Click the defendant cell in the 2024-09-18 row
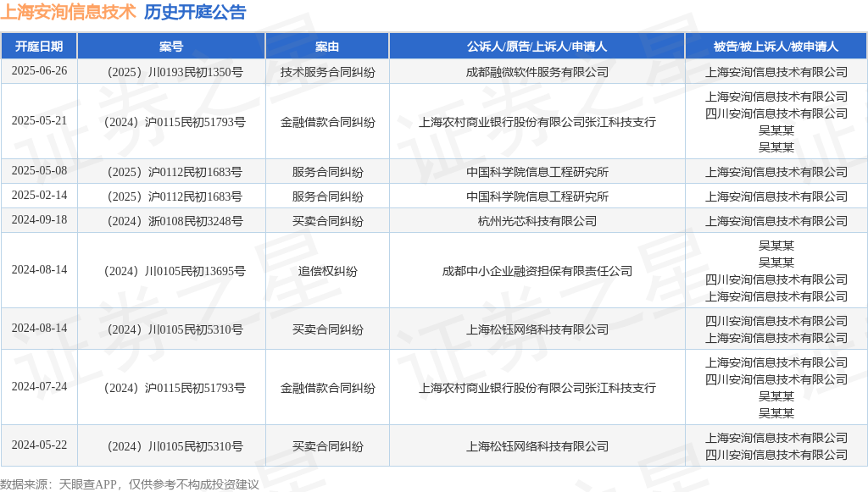The width and height of the screenshot is (868, 492). pyautogui.click(x=776, y=221)
